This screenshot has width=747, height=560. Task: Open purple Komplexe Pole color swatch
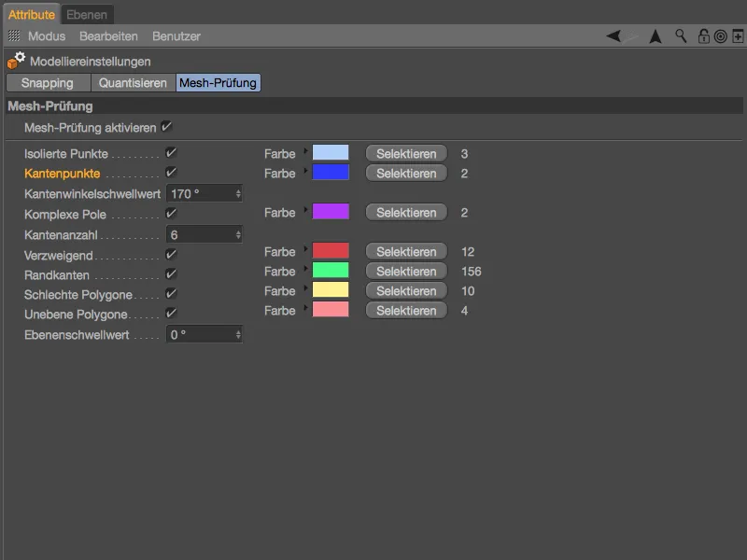pos(331,211)
